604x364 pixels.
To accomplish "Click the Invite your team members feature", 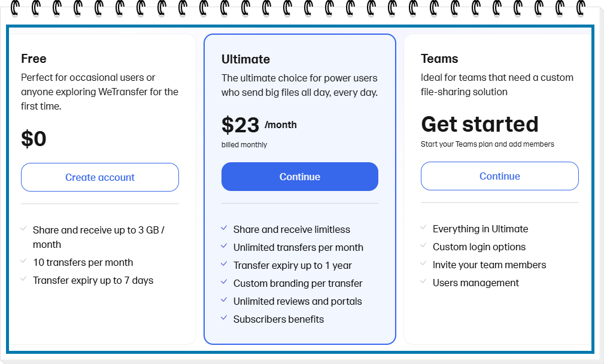I will tap(489, 265).
